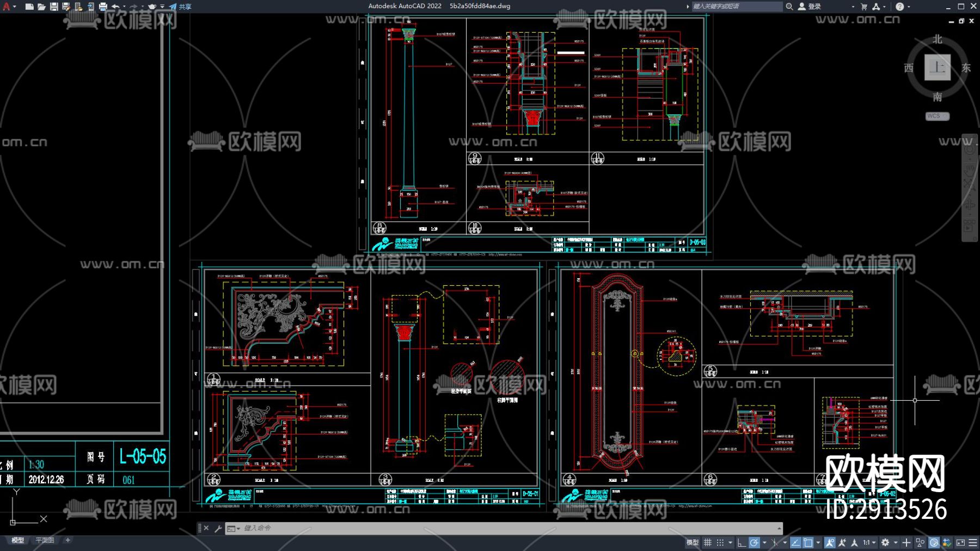Toggle ortho mode in status bar
980x551 pixels.
tap(742, 543)
